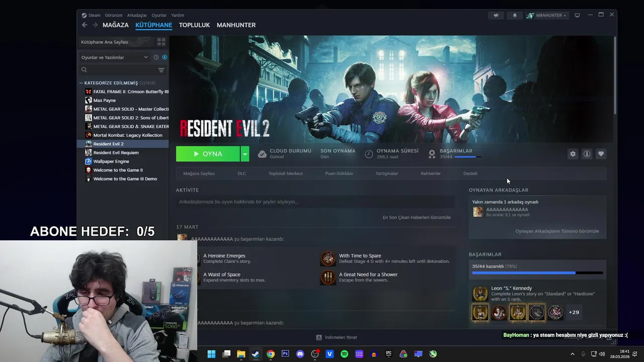Open the Destek page
The image size is (644, 362).
[x=470, y=173]
